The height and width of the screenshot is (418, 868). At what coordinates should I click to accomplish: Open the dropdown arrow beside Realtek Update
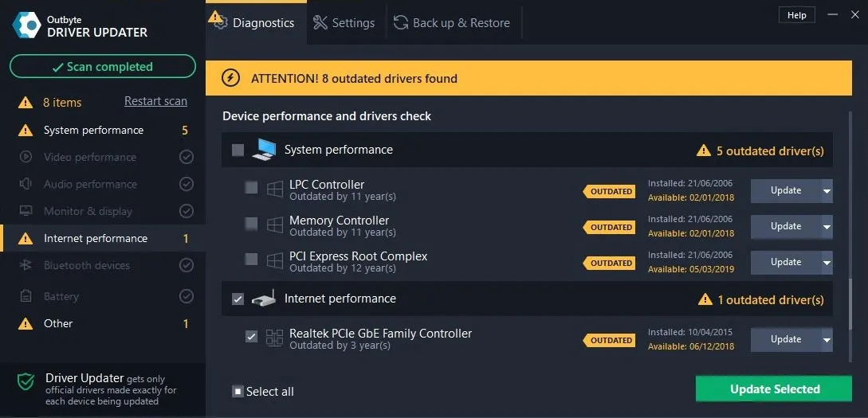pos(827,339)
